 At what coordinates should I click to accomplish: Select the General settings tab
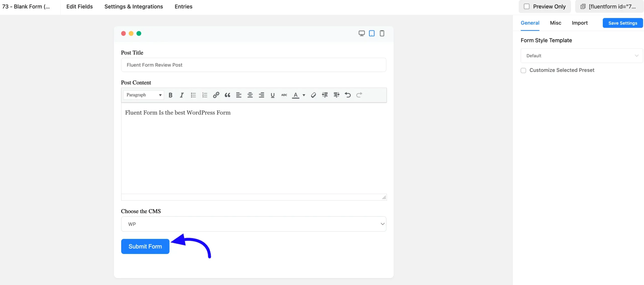(530, 23)
